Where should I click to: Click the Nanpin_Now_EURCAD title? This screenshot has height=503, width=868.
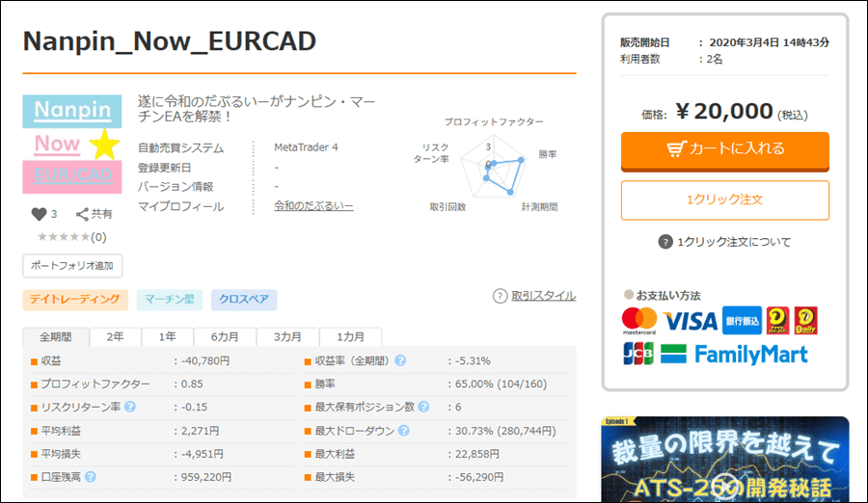(170, 40)
